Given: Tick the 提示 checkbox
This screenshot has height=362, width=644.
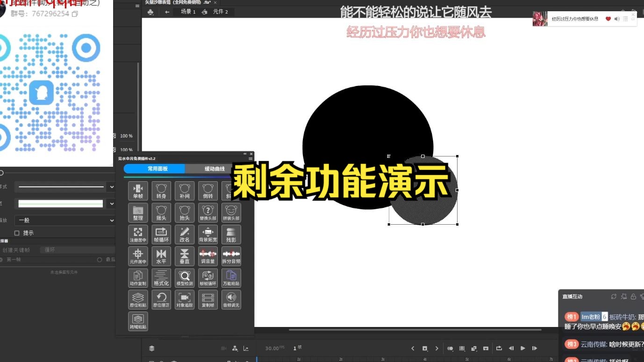Looking at the screenshot, I should 17,233.
